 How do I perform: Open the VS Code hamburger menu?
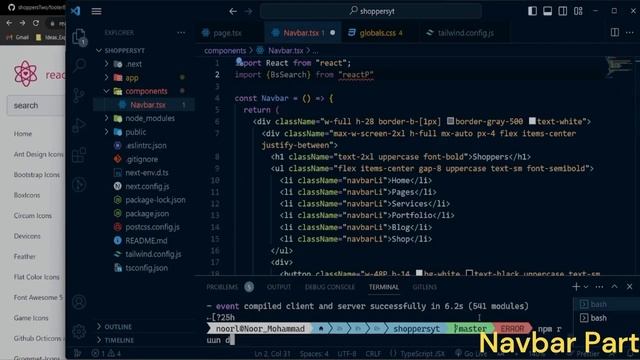tap(96, 11)
